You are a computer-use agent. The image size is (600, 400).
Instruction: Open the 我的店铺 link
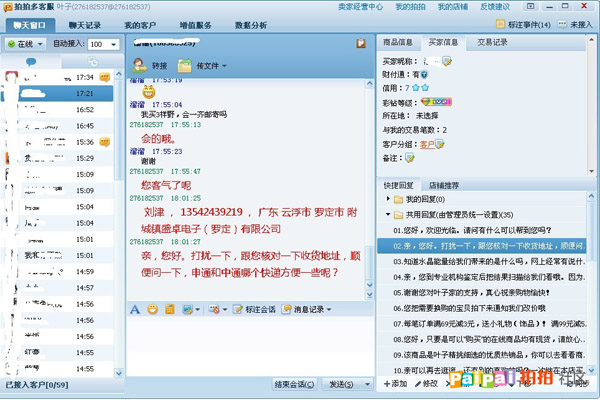[x=453, y=7]
